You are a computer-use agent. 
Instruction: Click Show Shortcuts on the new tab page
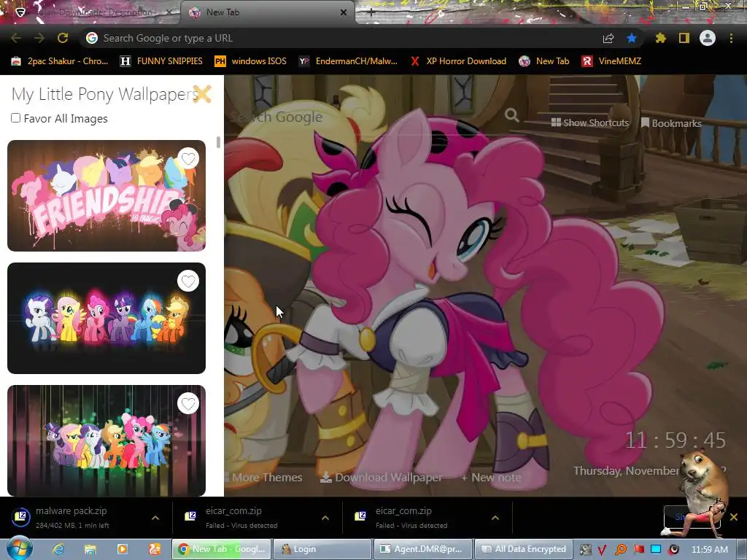tap(589, 122)
